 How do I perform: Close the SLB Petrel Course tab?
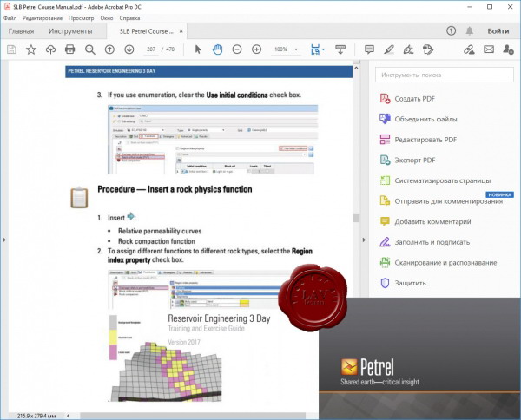tap(181, 31)
